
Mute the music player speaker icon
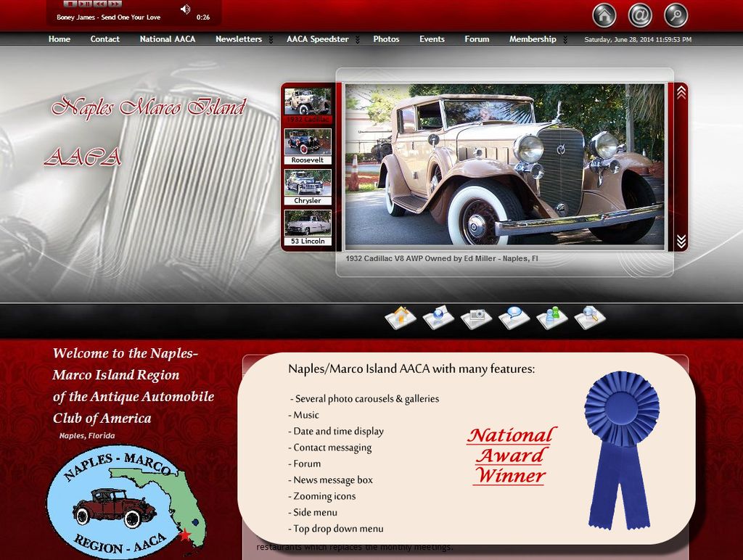[185, 9]
